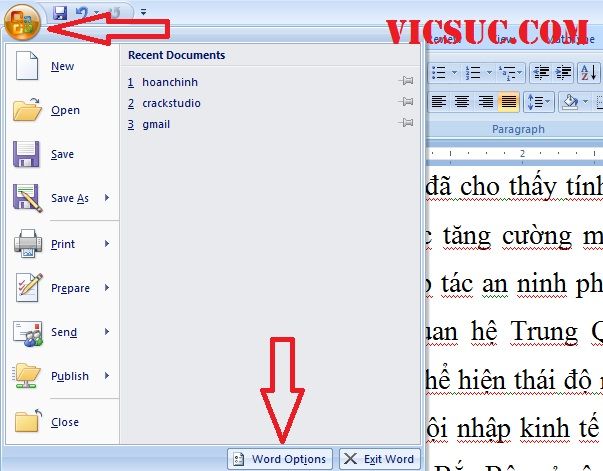
Task: Click the Line Spacing icon
Action: (x=535, y=102)
